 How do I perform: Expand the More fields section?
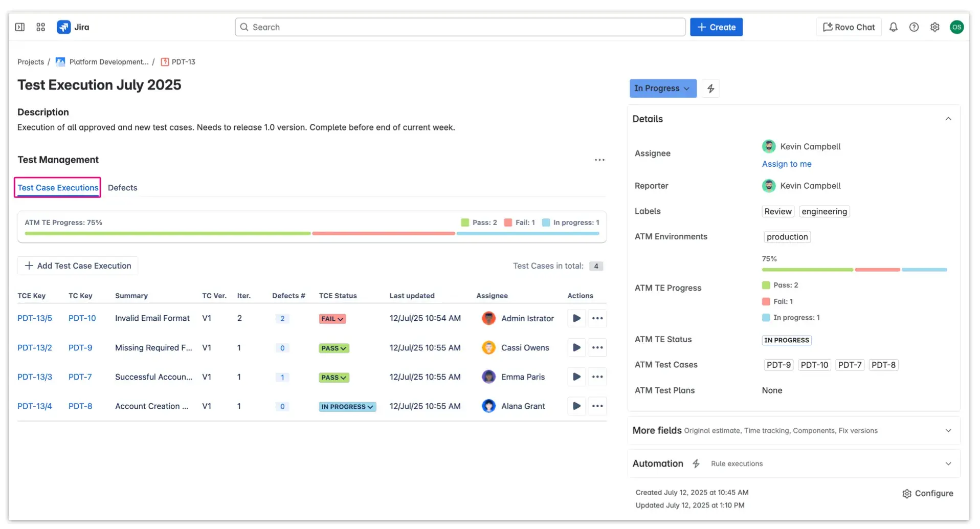[948, 430]
